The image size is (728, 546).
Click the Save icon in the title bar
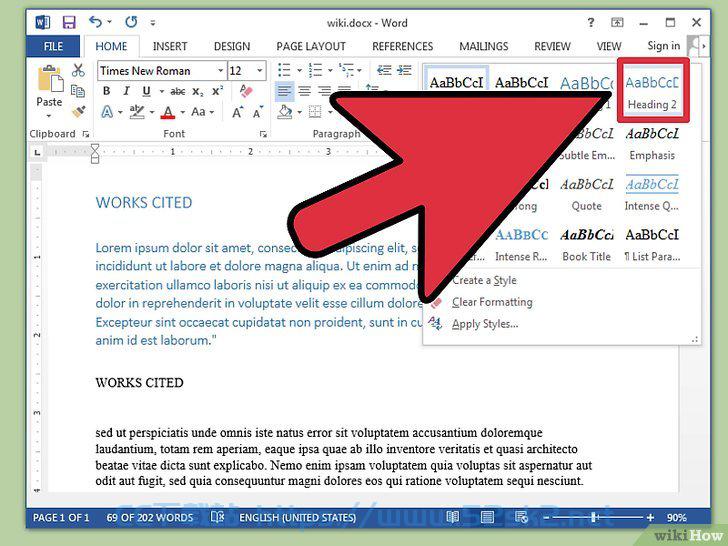tap(69, 22)
